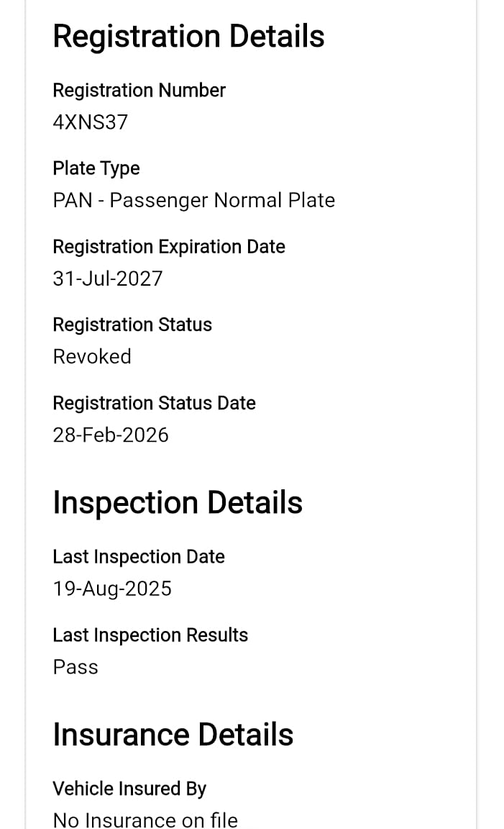Screen dimensions: 504x829
Task: Select the Revoked status text
Action: click(x=92, y=356)
